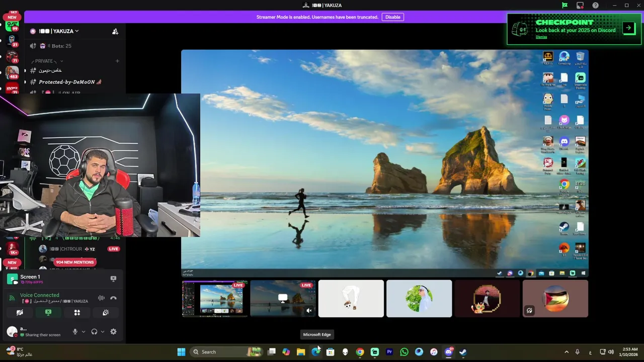Jump to 904 NEW MENTIONS
Screen dimensions: 644x362
75,262
